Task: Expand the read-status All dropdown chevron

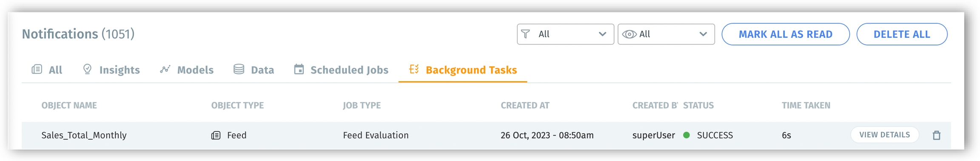Action: point(704,34)
